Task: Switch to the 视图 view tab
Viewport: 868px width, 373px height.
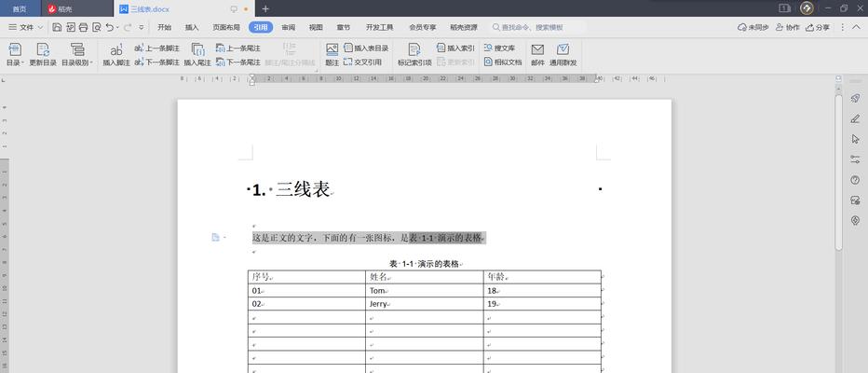Action: [316, 27]
